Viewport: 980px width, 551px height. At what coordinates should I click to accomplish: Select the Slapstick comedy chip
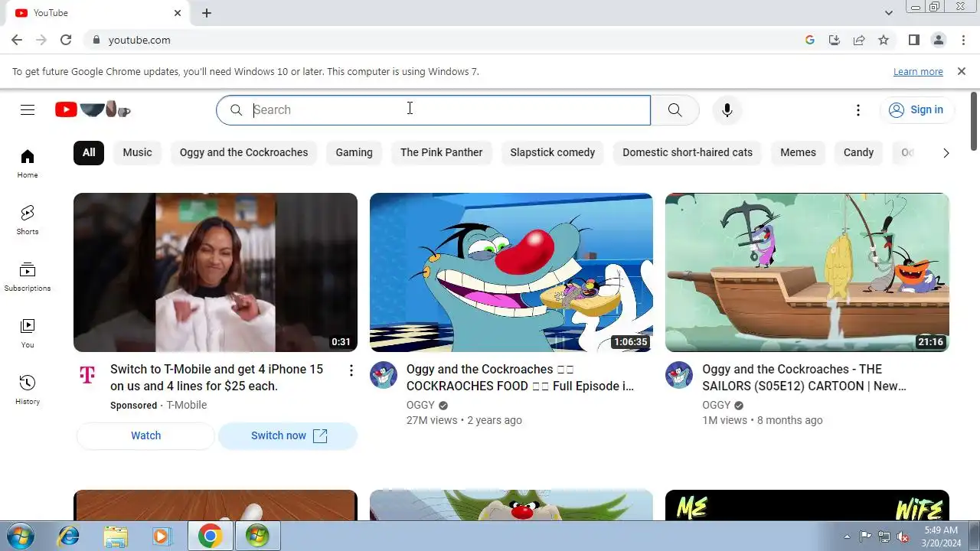553,152
